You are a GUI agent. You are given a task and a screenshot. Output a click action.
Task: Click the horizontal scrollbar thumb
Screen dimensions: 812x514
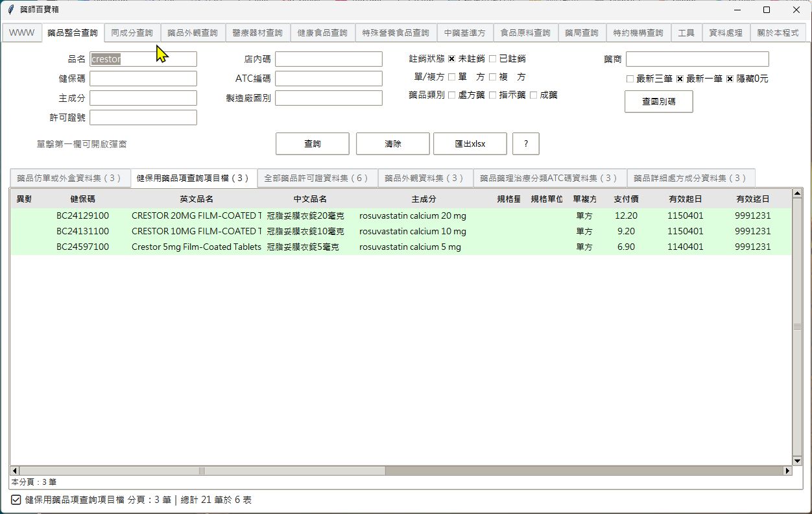point(202,471)
